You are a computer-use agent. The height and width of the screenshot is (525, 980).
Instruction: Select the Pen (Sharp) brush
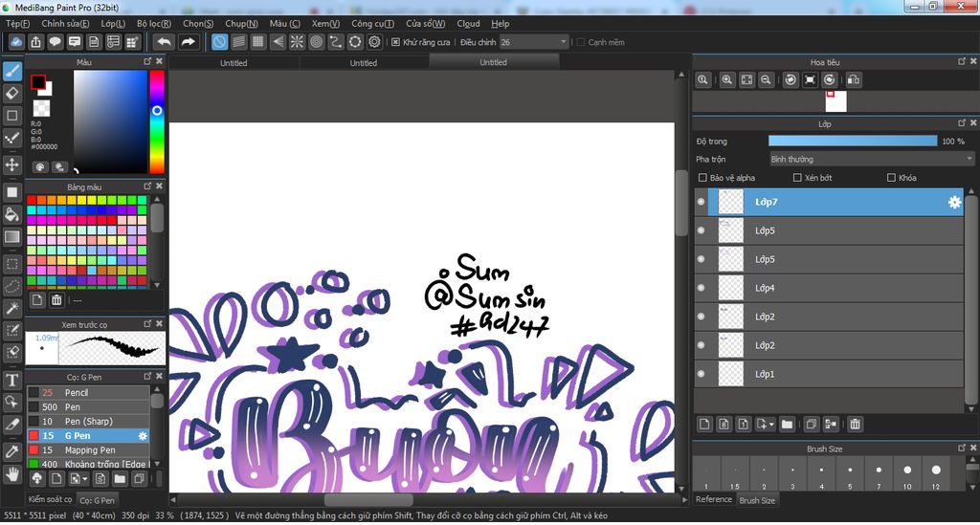(x=88, y=422)
